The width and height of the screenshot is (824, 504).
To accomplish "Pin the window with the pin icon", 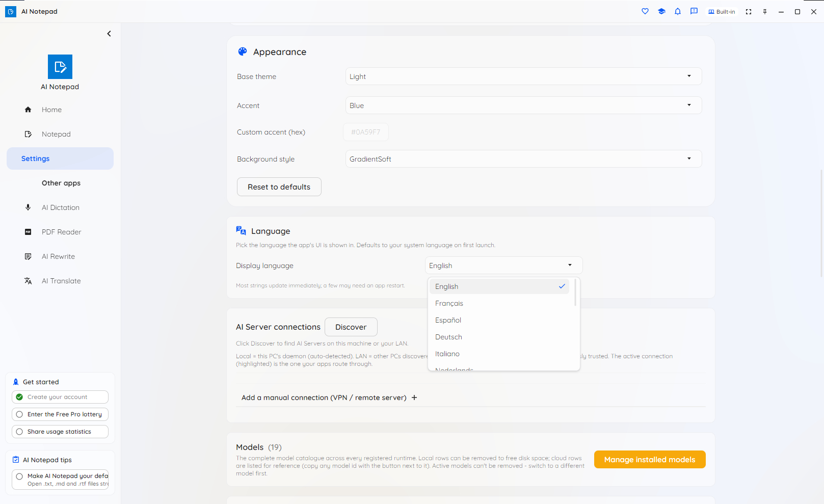I will pos(765,12).
